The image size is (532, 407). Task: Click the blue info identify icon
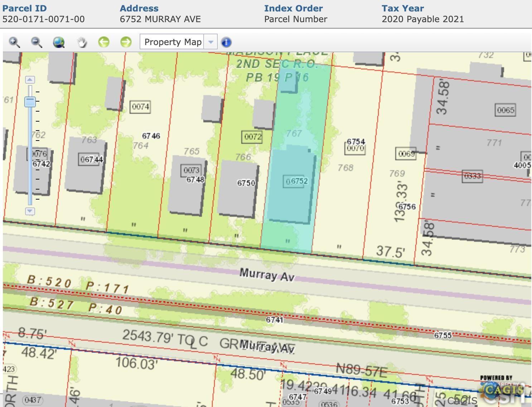click(226, 42)
